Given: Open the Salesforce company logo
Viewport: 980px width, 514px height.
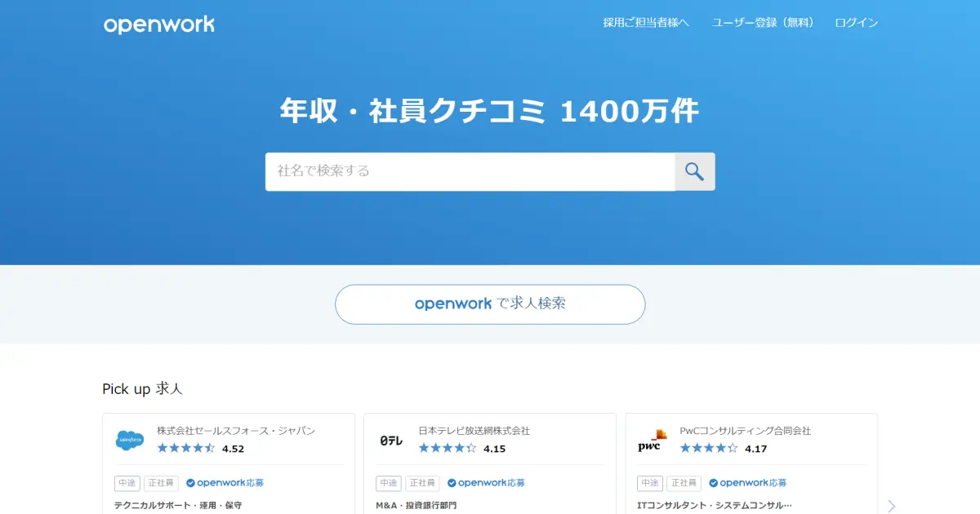Looking at the screenshot, I should click(130, 441).
